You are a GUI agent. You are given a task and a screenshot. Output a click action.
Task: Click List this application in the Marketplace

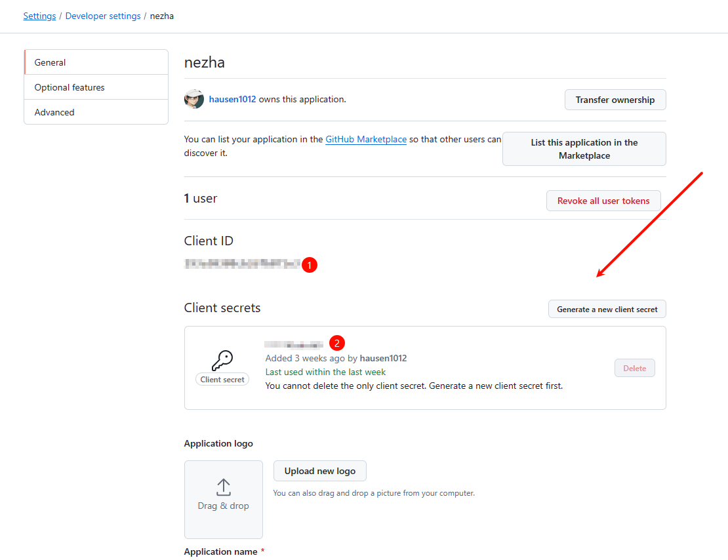(x=584, y=149)
